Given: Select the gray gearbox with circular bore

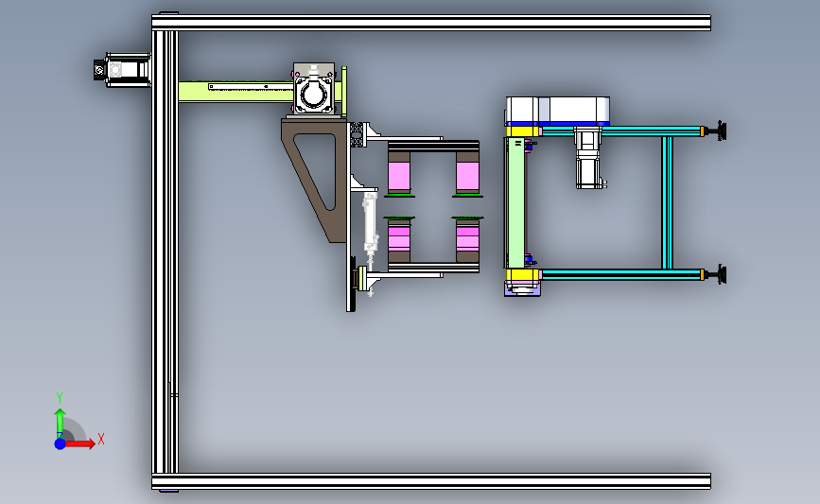Looking at the screenshot, I should (x=314, y=89).
